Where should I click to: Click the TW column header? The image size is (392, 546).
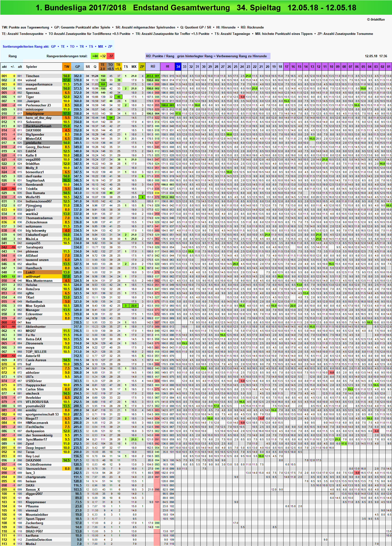[67, 67]
